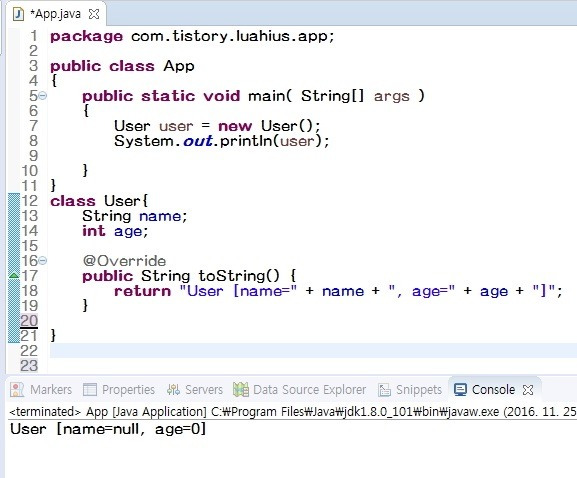Click the Markers tab icon
This screenshot has width=577, height=478.
point(17,390)
